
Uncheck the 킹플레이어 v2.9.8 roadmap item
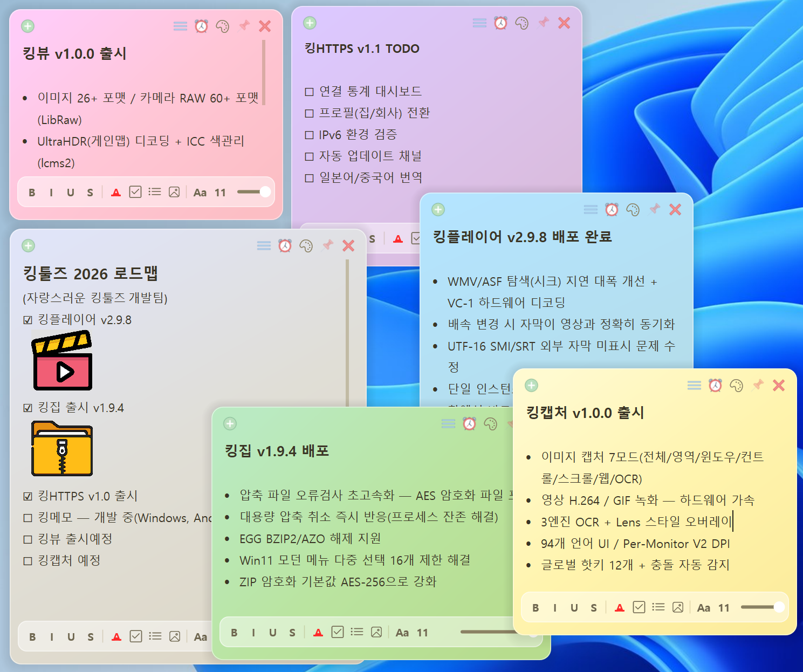[28, 320]
